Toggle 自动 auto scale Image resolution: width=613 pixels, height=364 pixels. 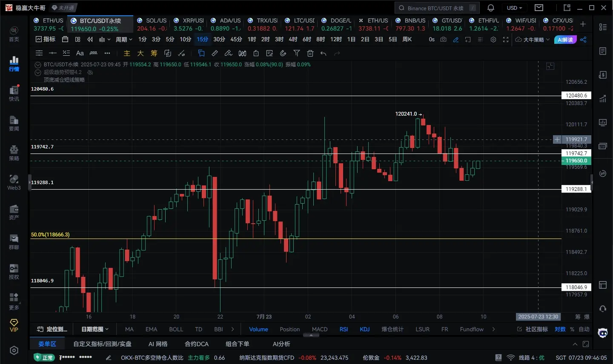pos(584,329)
